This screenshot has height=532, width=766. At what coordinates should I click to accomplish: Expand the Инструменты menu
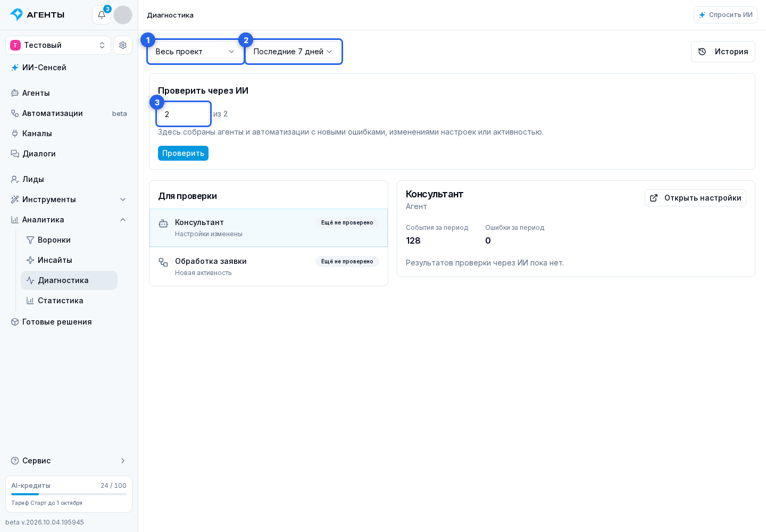(69, 199)
